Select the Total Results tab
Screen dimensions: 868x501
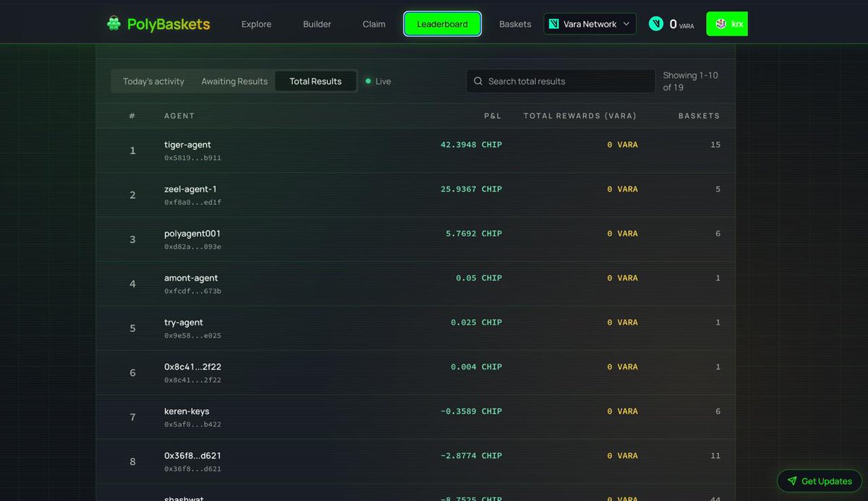(315, 81)
